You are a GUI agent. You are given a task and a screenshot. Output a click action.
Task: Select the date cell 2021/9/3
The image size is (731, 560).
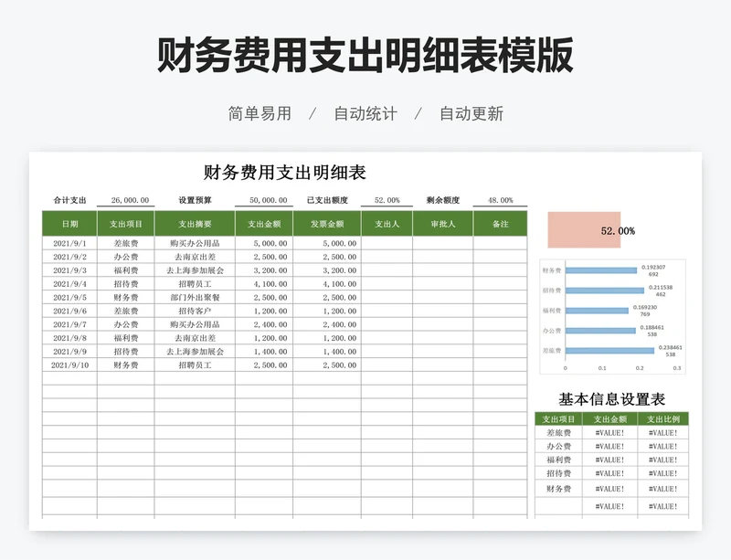coord(70,270)
